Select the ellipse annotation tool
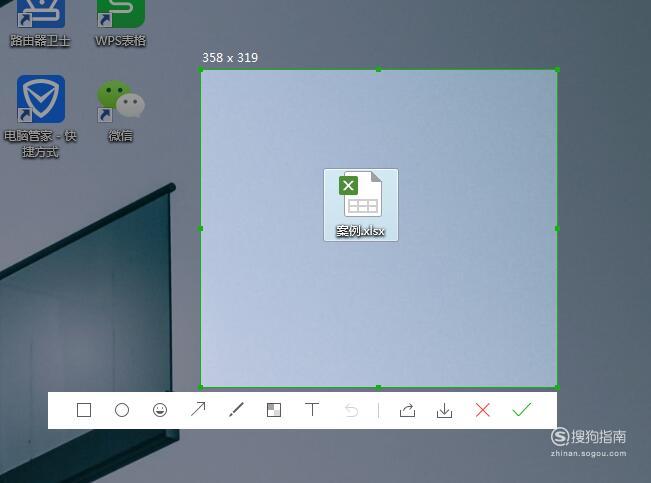The height and width of the screenshot is (483, 651). coord(122,410)
